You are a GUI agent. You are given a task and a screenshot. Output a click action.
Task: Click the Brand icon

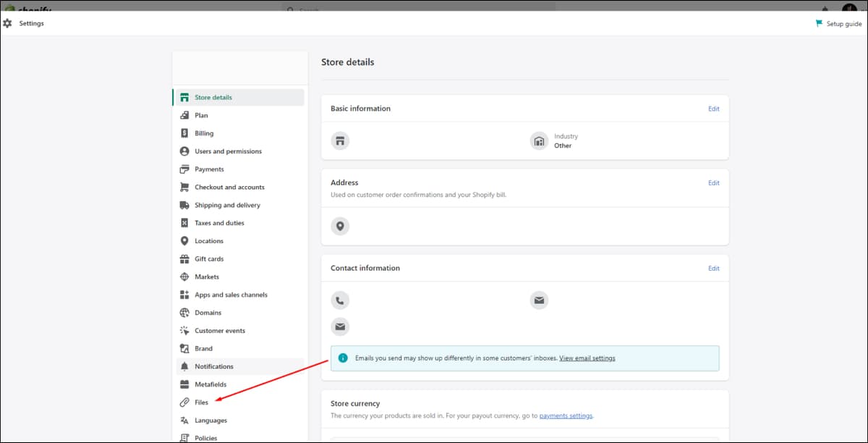pos(184,348)
